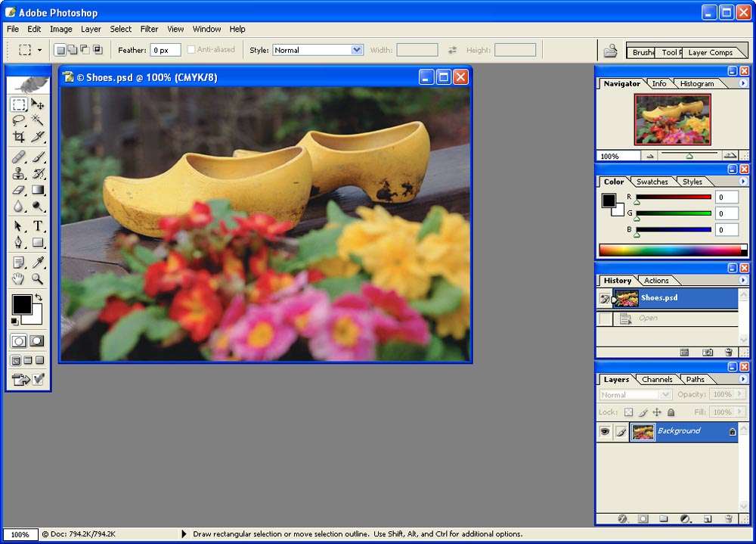The height and width of the screenshot is (544, 756).
Task: Create new snapshot in History panel
Action: click(708, 353)
